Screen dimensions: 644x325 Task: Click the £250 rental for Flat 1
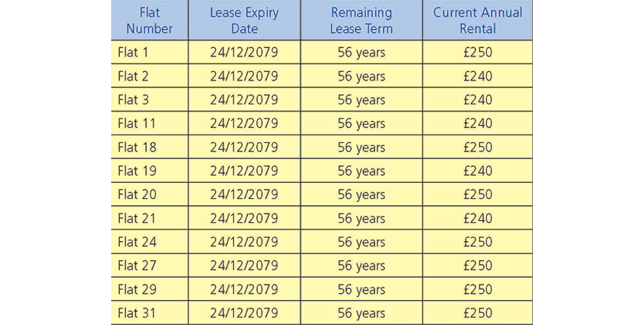click(478, 52)
